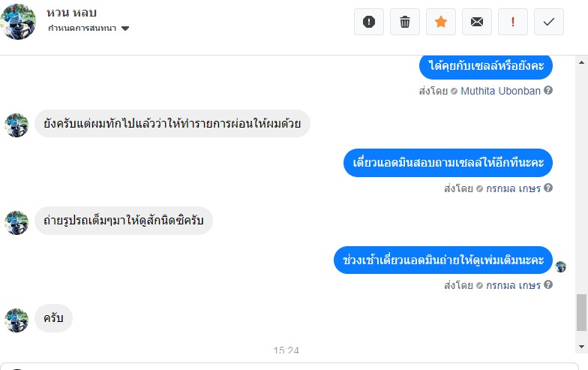The image size is (588, 370).
Task: Click the seen-receipt avatar beside last sent message
Action: 560,266
